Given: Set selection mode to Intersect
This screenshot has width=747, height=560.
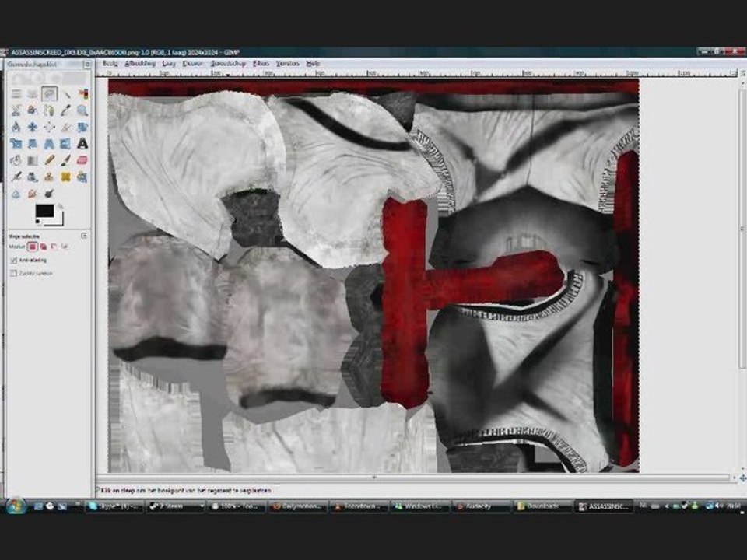Looking at the screenshot, I should click(65, 247).
